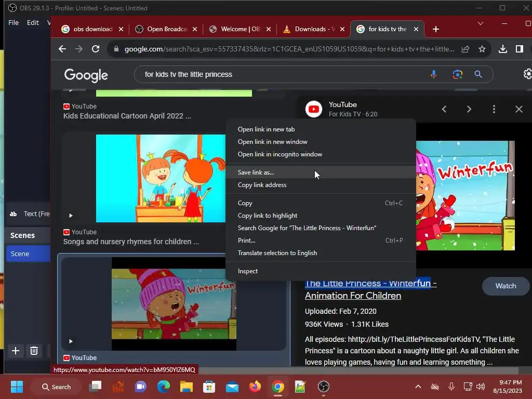Open the Windows Start menu
This screenshot has width=532, height=399.
[17, 387]
